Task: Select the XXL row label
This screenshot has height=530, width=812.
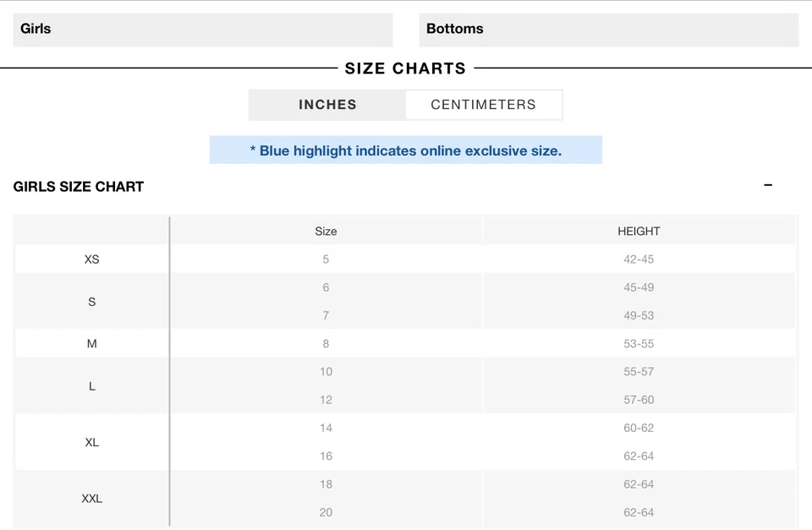Action: (x=92, y=499)
